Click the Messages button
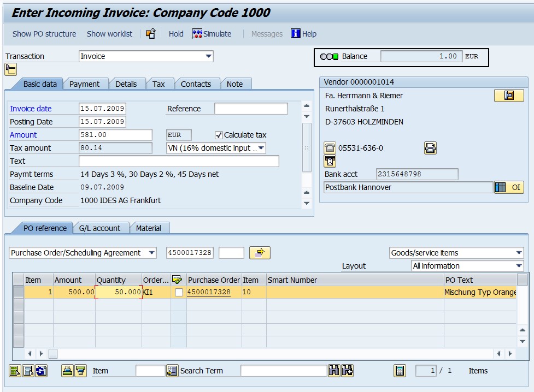The image size is (534, 392). click(x=267, y=34)
